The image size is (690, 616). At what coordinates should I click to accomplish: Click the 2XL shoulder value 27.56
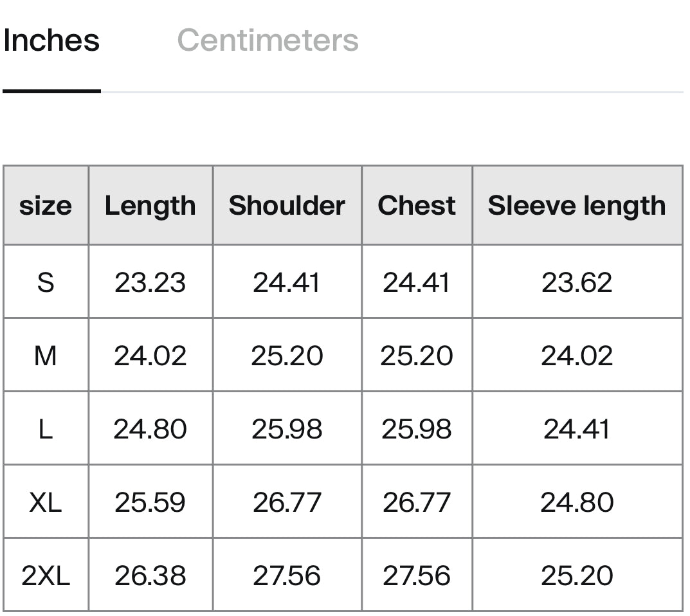click(x=287, y=575)
